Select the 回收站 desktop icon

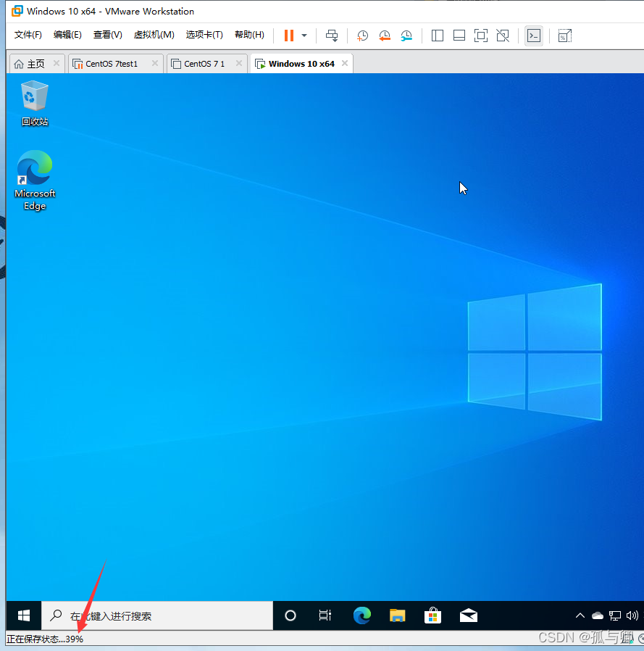35,104
